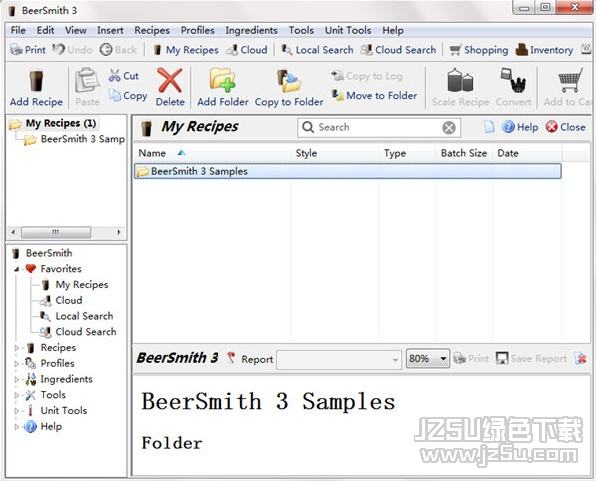Select Local Search under Favorites
Image resolution: width=596 pixels, height=481 pixels.
coord(84,316)
